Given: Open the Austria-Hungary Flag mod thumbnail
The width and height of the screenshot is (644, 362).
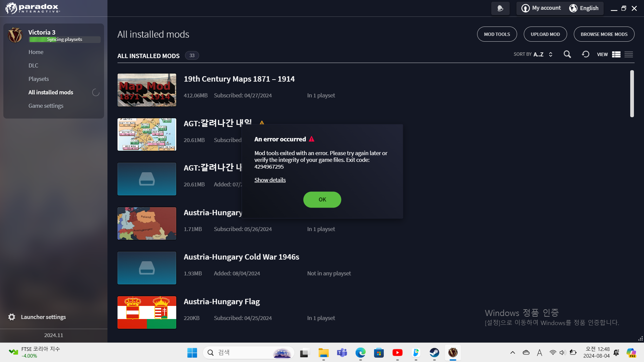Looking at the screenshot, I should click(x=147, y=312).
